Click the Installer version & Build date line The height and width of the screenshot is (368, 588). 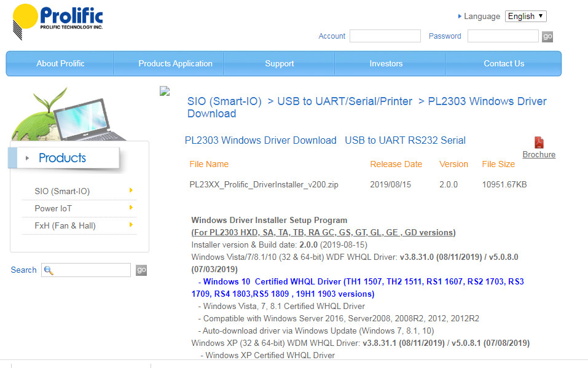280,245
